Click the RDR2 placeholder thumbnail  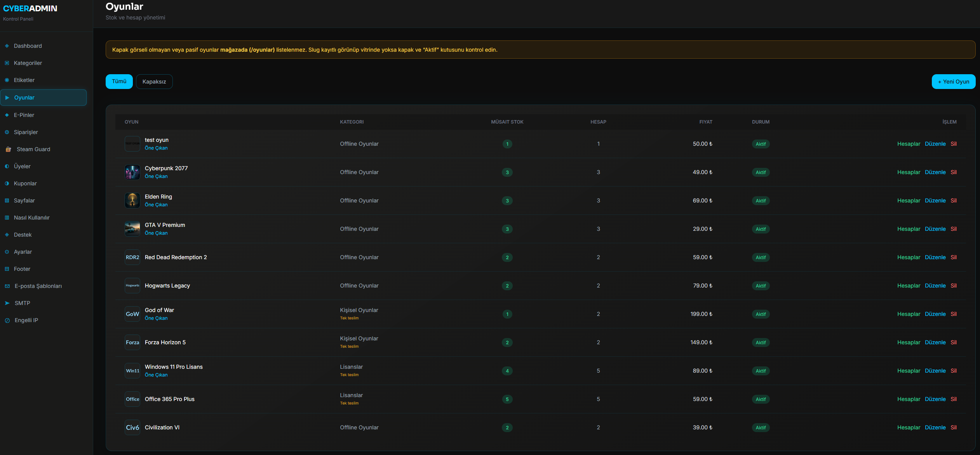coord(132,257)
